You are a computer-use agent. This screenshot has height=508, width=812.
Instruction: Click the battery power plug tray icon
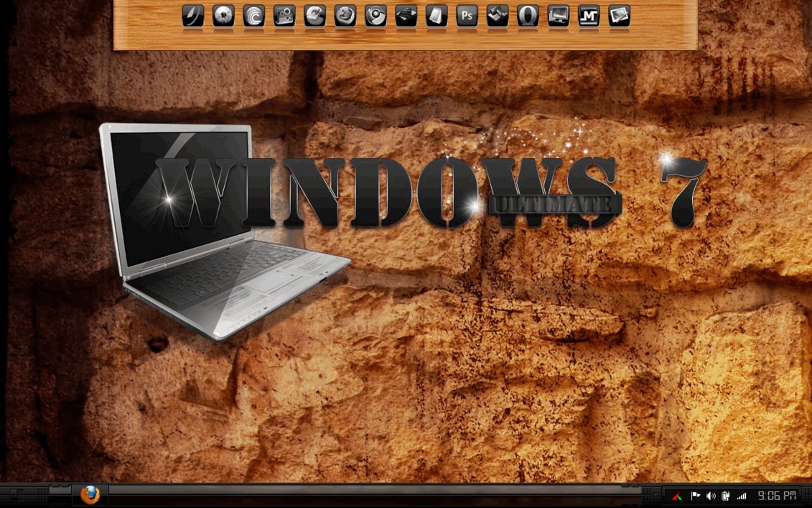click(726, 496)
